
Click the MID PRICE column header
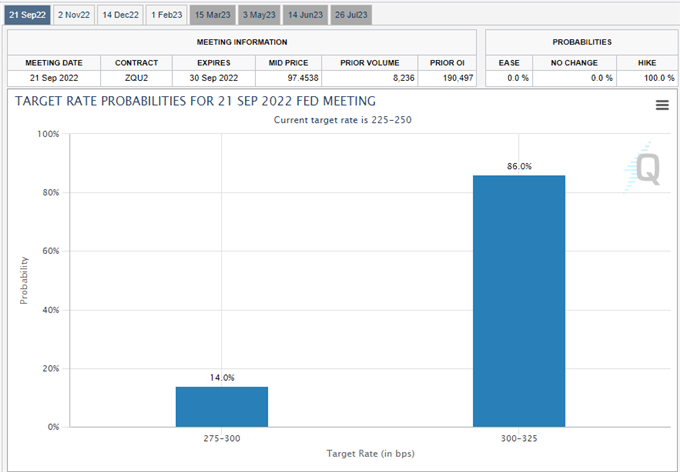288,63
